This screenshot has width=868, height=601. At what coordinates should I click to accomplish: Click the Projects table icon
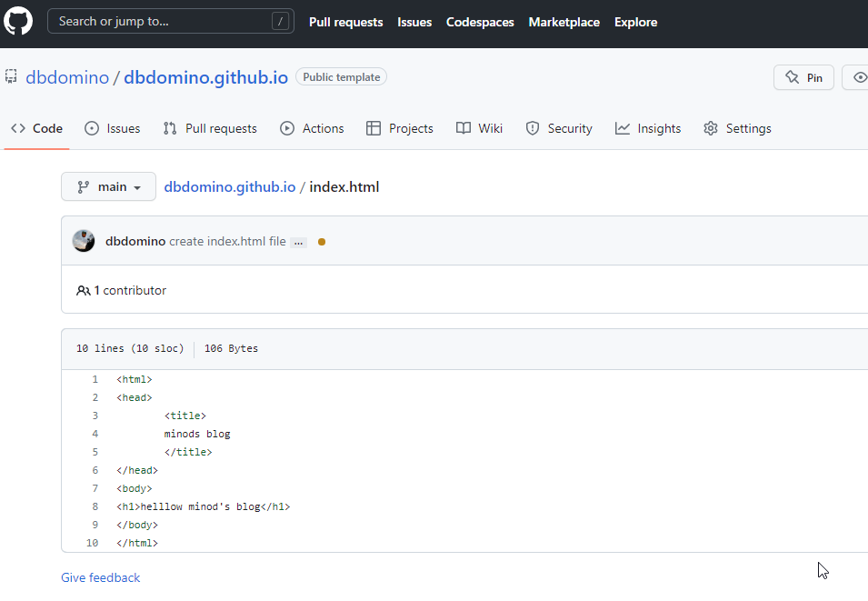[374, 128]
